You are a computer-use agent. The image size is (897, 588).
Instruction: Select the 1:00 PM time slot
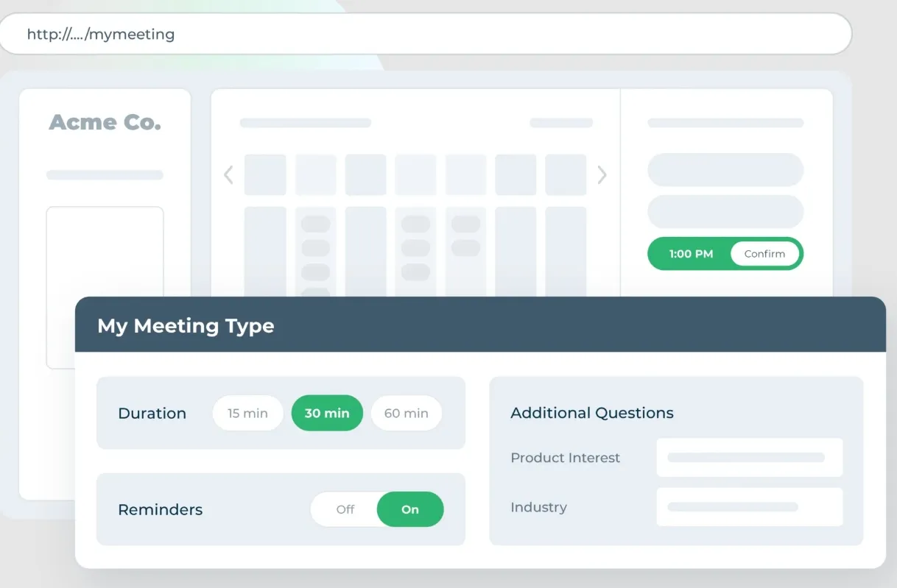point(691,254)
